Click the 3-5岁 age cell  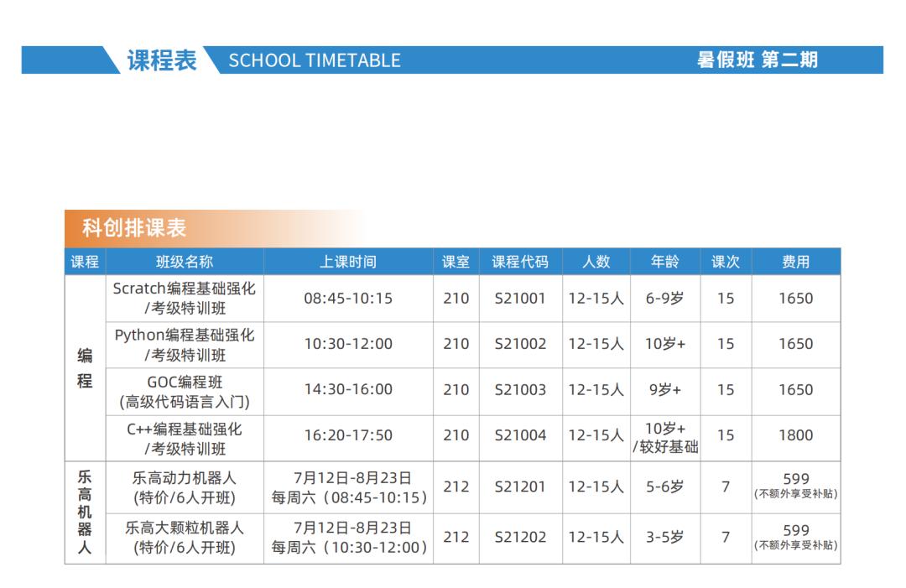664,537
